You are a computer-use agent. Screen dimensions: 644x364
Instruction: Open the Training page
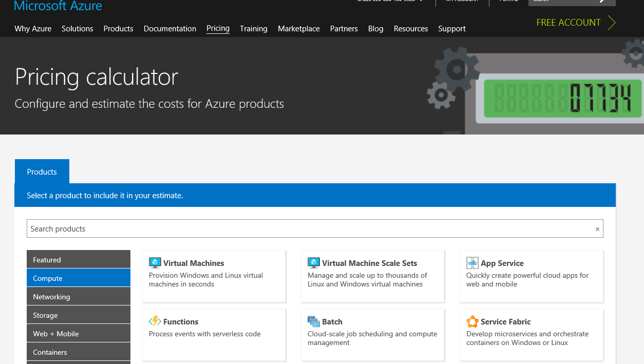click(x=254, y=29)
